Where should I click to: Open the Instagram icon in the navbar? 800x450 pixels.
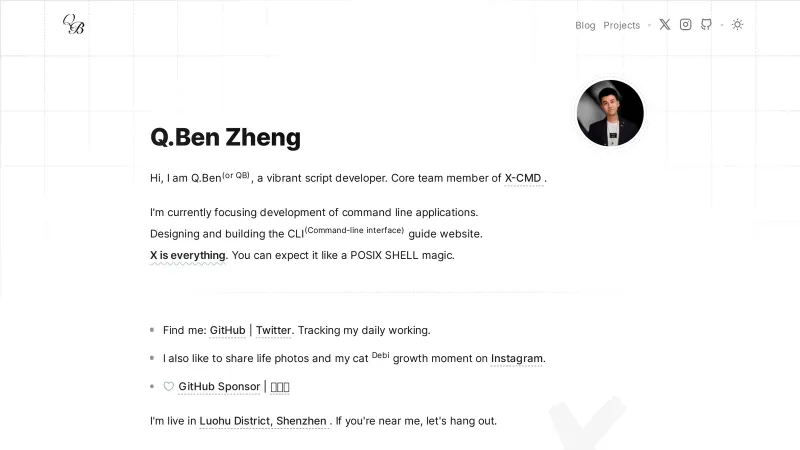pyautogui.click(x=686, y=25)
